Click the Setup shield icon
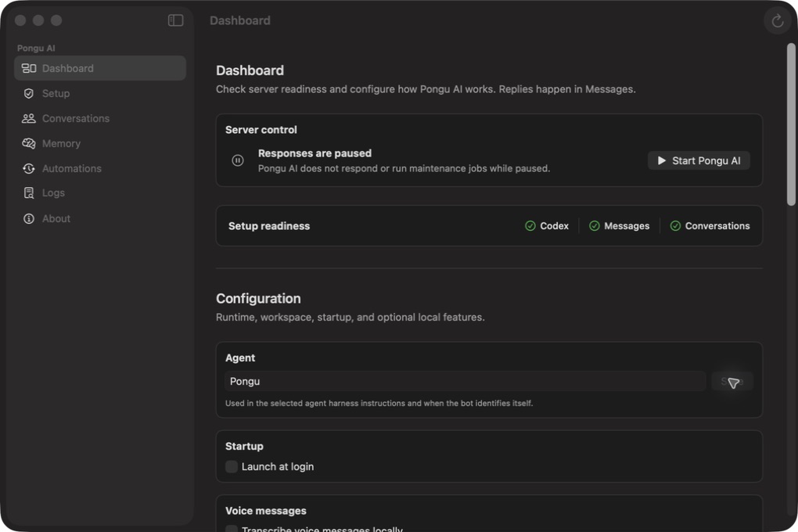The image size is (798, 532). 29,93
